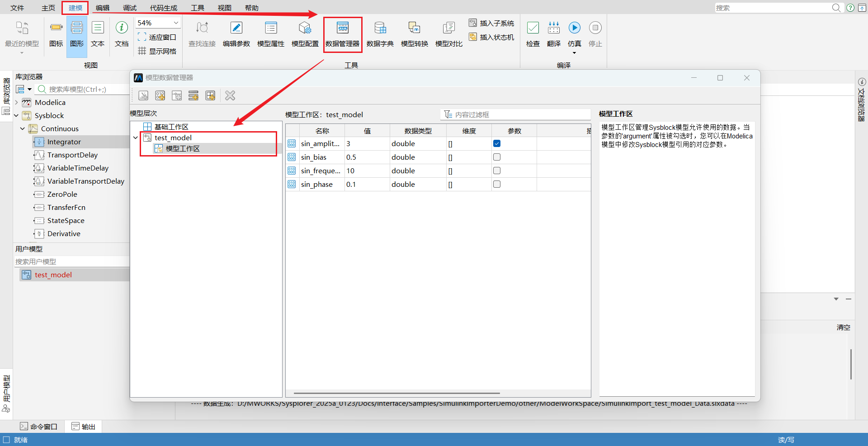Open the 模型转换 tool
868x446 pixels.
[x=414, y=34]
